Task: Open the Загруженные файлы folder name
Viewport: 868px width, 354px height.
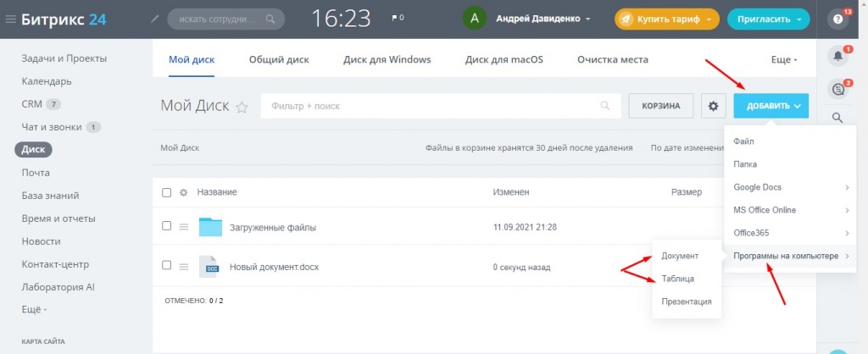Action: tap(273, 227)
